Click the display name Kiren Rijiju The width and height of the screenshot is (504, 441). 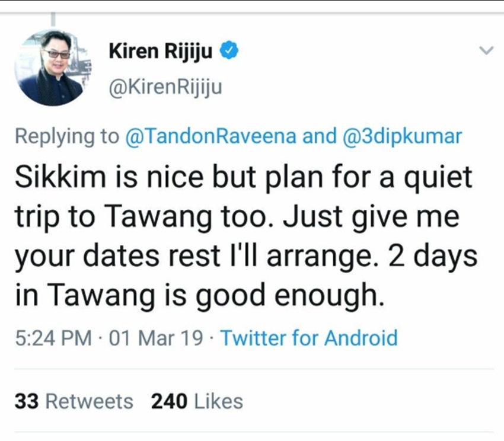[x=161, y=52]
